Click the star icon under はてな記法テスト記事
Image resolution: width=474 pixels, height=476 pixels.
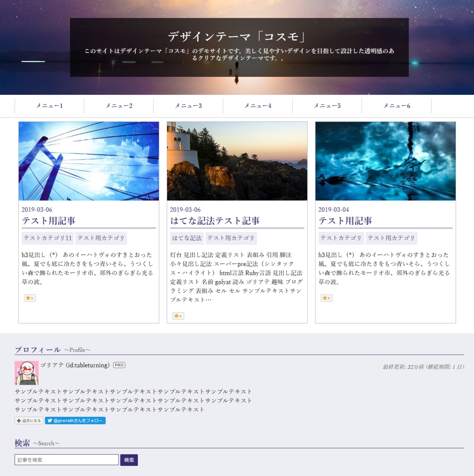click(x=178, y=316)
